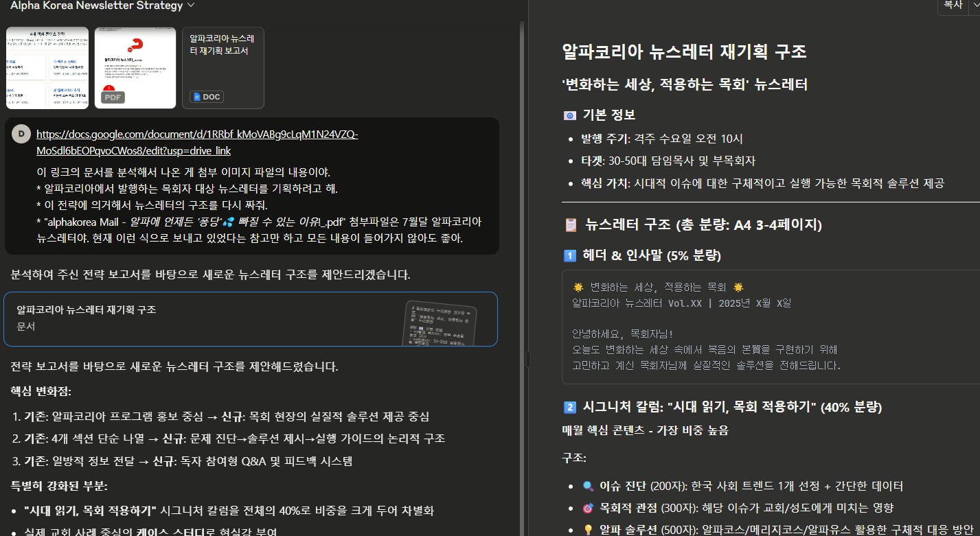This screenshot has height=536, width=980.
Task: Click the number 1 icon beside 헤더 & 인사말
Action: pyautogui.click(x=569, y=256)
